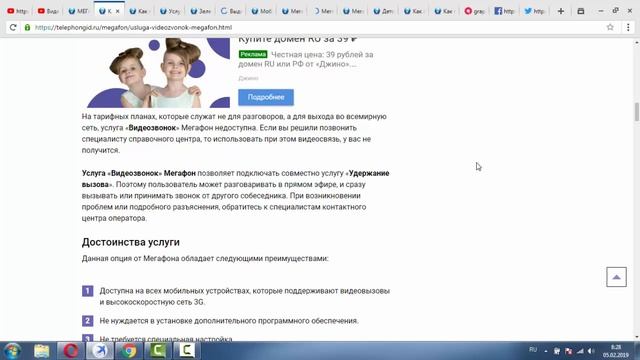The image size is (640, 360).
Task: Click the RU language indicator
Action: [533, 350]
